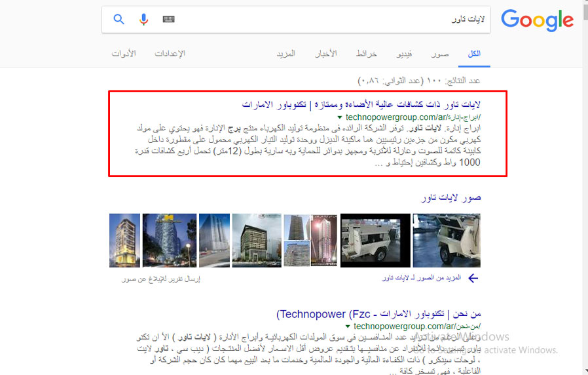Open the grey skyscraper against blue sky thumbnail
This screenshot has height=375, width=588.
[x=214, y=241]
